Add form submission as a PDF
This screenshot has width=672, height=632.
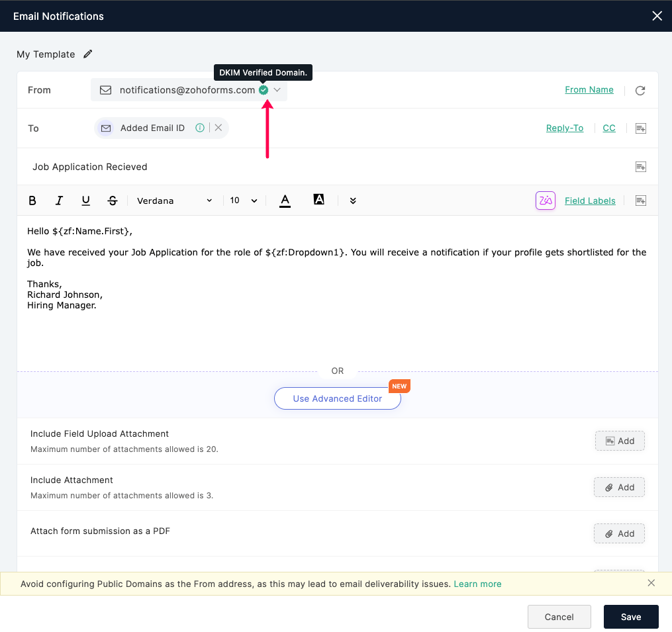pos(619,533)
